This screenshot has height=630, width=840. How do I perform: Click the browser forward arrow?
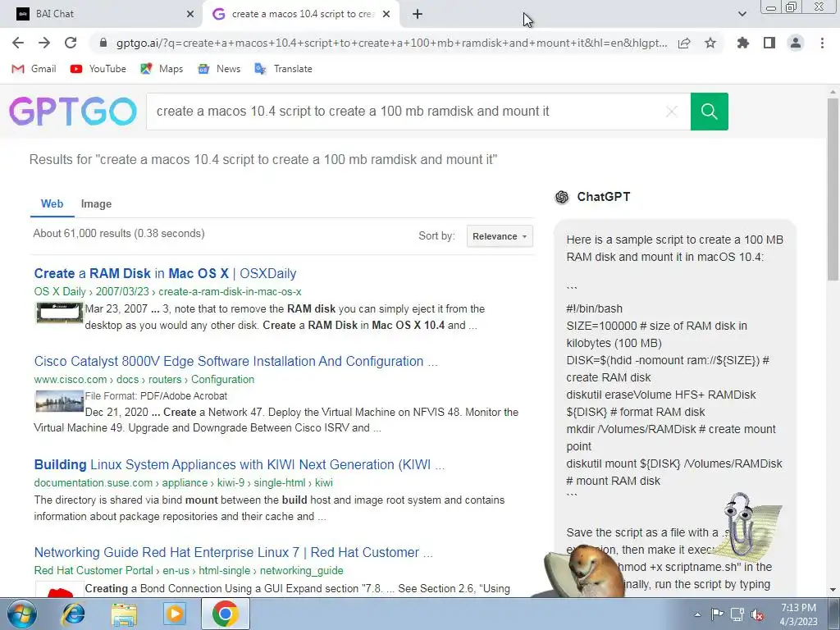[x=44, y=43]
